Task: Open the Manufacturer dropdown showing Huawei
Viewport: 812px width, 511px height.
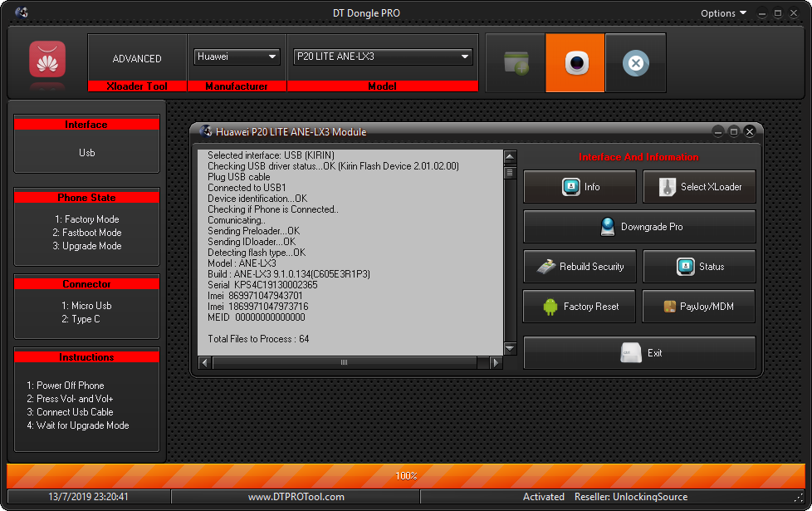Action: pyautogui.click(x=237, y=57)
